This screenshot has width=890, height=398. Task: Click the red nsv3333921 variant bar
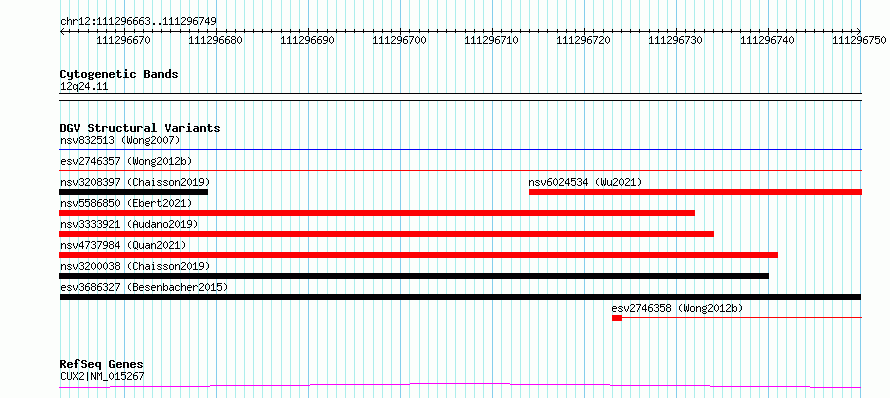coord(387,234)
